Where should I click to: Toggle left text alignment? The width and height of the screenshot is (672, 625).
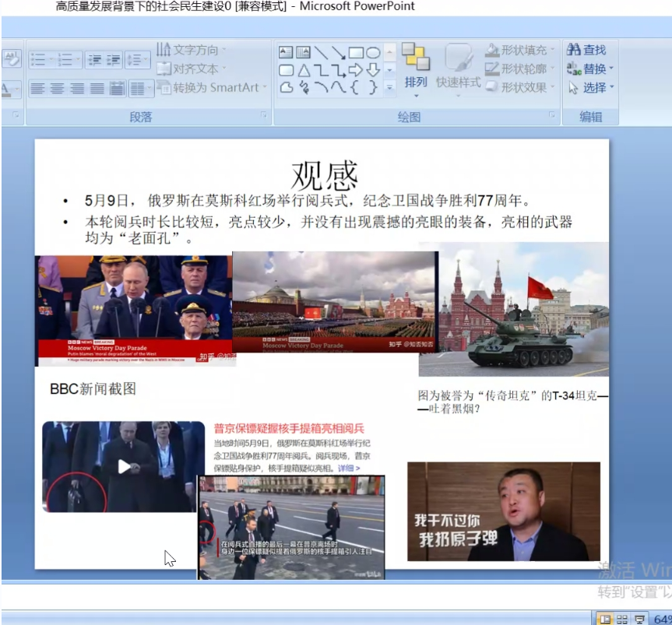pyautogui.click(x=38, y=89)
